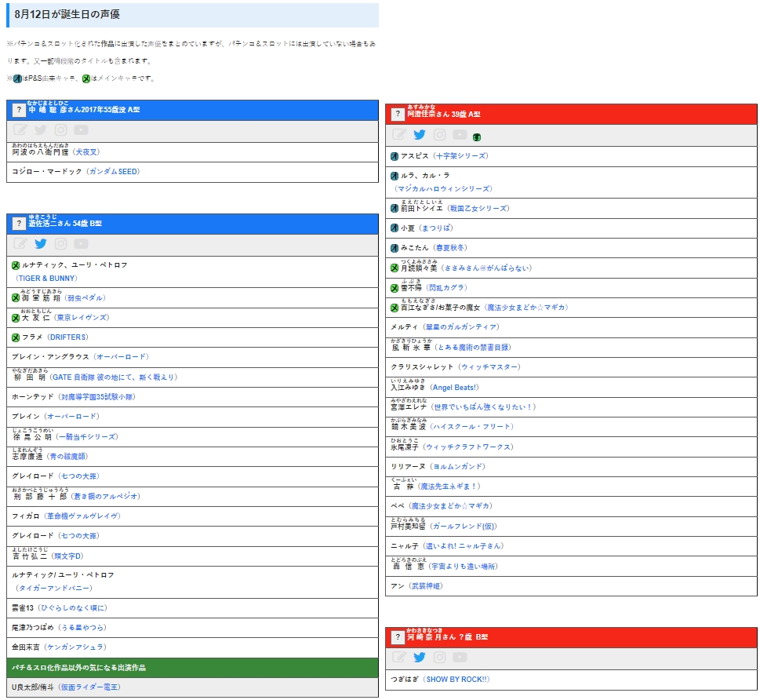Viewport: 760px width, 700px height.
Task: Click greyed Twitter icon under 中嶋聡彦
Action: pyautogui.click(x=41, y=130)
